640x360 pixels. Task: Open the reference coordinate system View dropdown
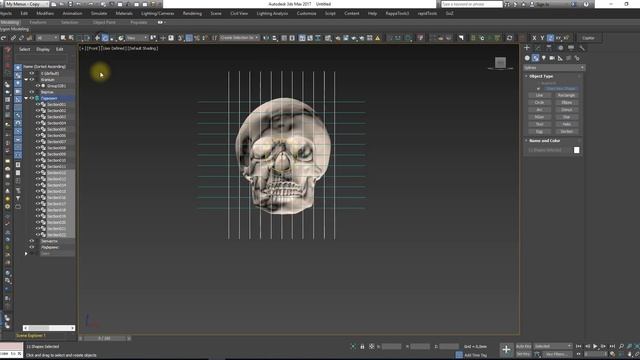[137, 38]
